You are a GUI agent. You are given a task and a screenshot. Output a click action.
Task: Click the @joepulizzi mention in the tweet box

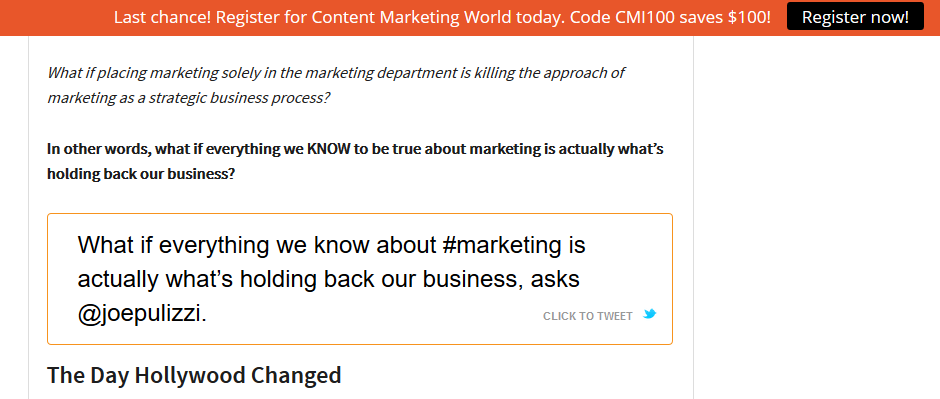click(x=141, y=314)
